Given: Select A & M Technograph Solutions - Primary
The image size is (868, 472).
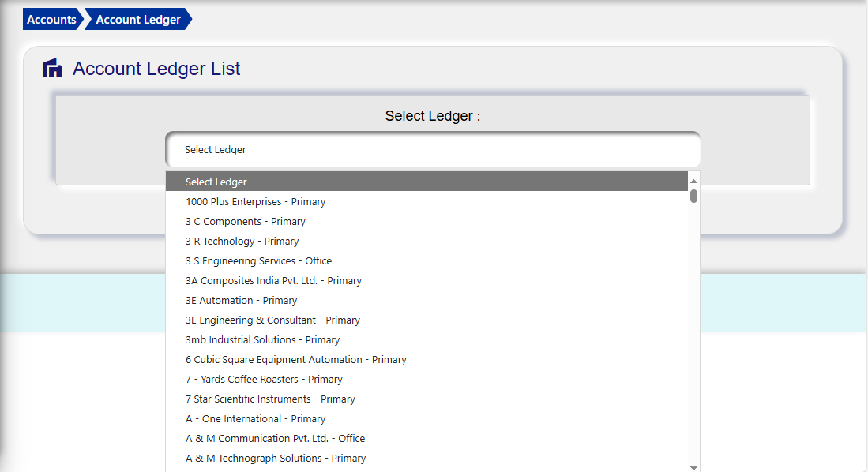Looking at the screenshot, I should click(x=275, y=458).
